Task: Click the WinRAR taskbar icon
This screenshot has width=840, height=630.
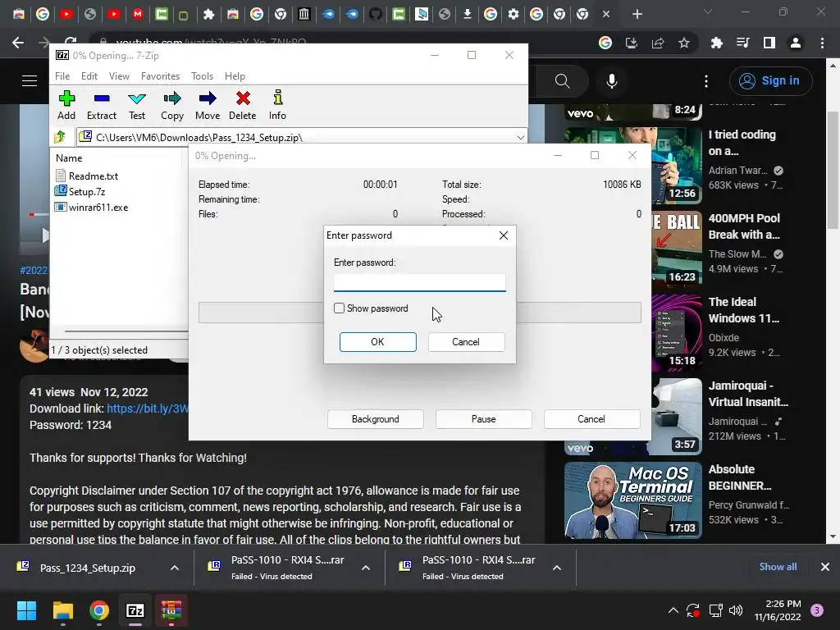Action: click(x=171, y=610)
